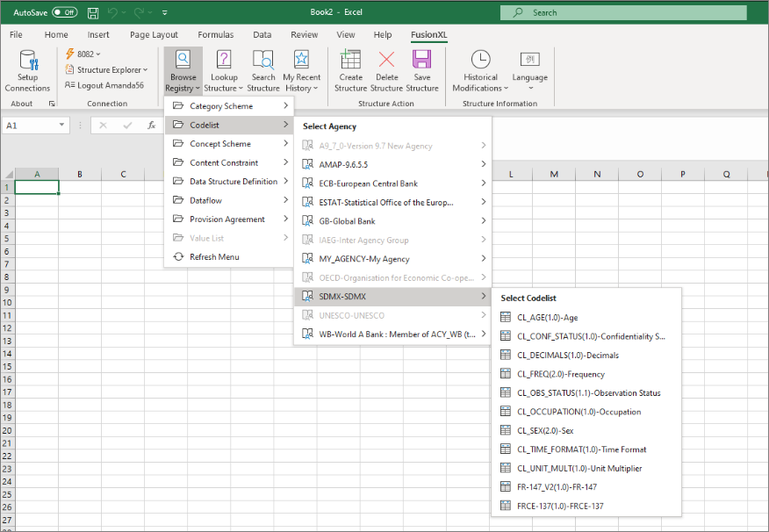Click the Save Structure icon
This screenshot has height=532, width=769.
click(x=422, y=61)
